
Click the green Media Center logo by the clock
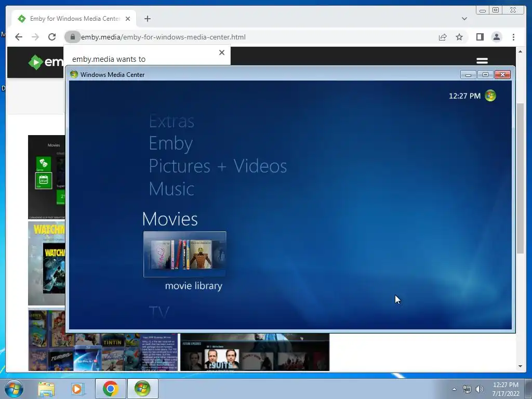[490, 96]
